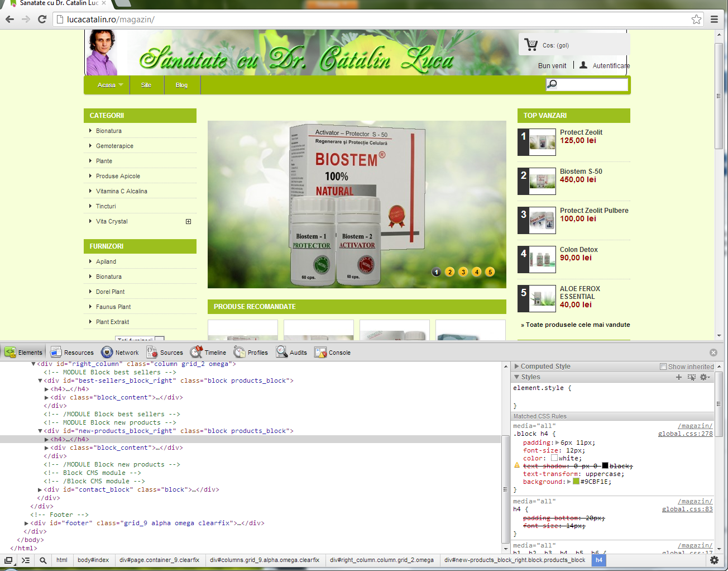Viewport: 728px width, 571px height.
Task: Go forward in browser history
Action: point(26,19)
